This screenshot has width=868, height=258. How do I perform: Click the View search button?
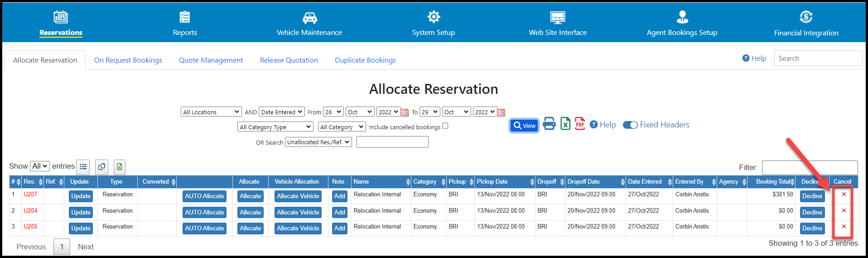[x=524, y=126]
